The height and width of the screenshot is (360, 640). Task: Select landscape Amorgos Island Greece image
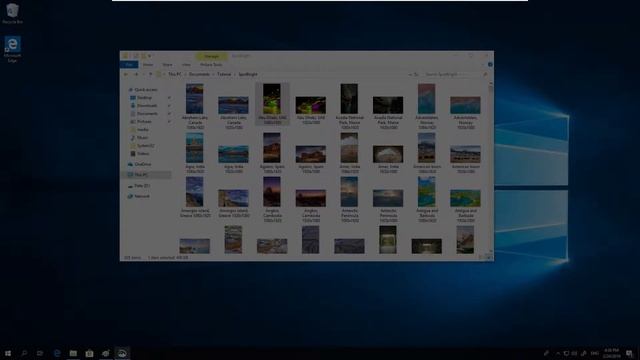(233, 198)
